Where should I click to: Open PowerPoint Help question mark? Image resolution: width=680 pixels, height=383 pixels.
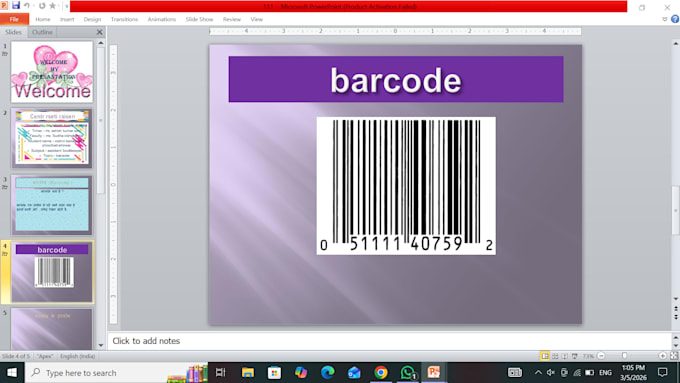point(675,19)
